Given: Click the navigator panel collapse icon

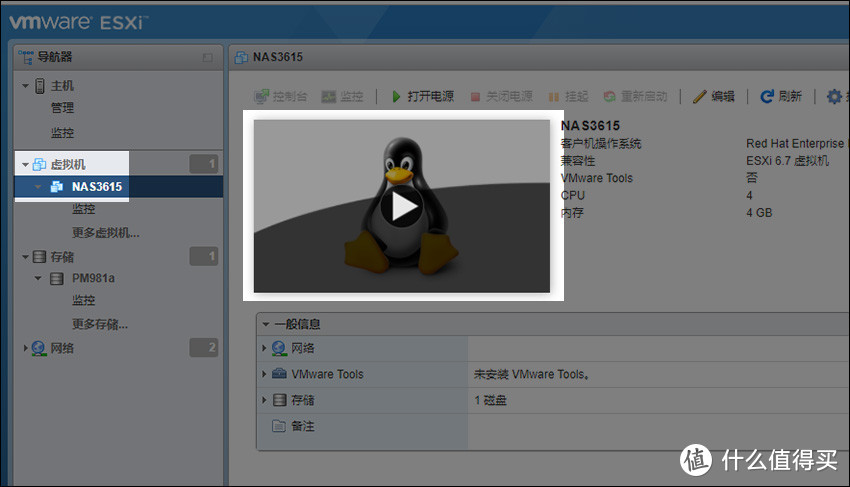Looking at the screenshot, I should click(x=207, y=58).
